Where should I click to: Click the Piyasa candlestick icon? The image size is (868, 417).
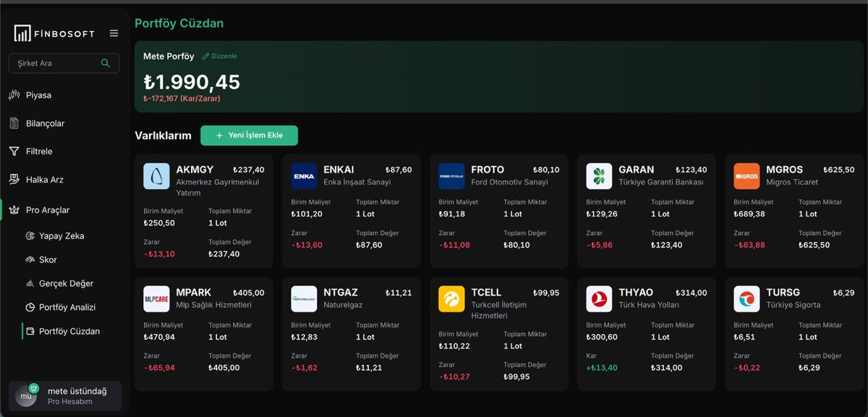coord(14,95)
